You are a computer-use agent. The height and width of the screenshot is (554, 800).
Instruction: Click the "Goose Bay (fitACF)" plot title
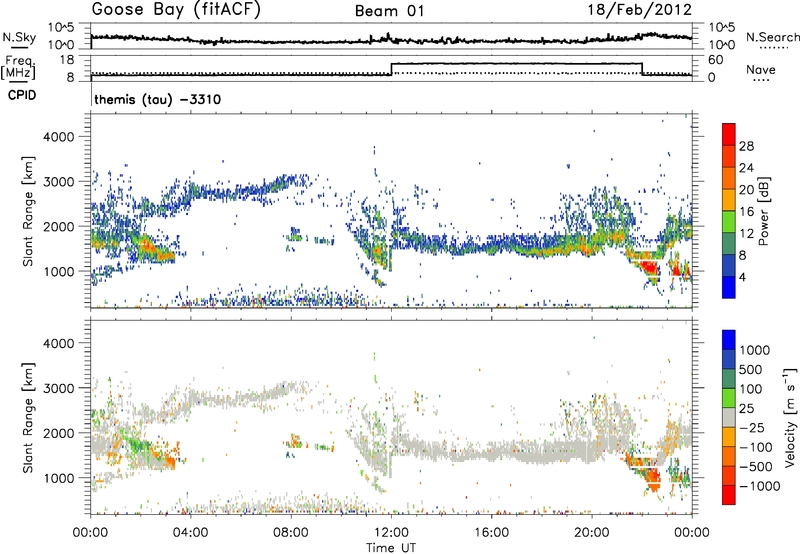click(x=176, y=10)
